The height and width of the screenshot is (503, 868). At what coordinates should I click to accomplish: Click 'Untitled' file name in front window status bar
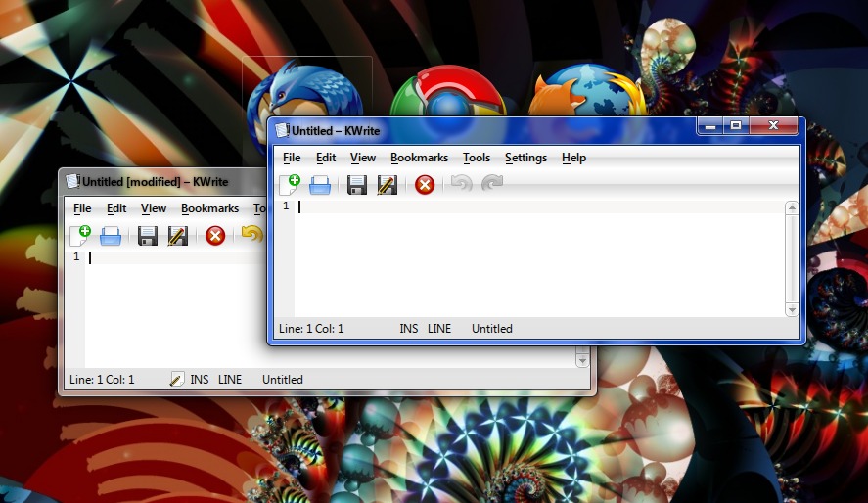coord(491,329)
